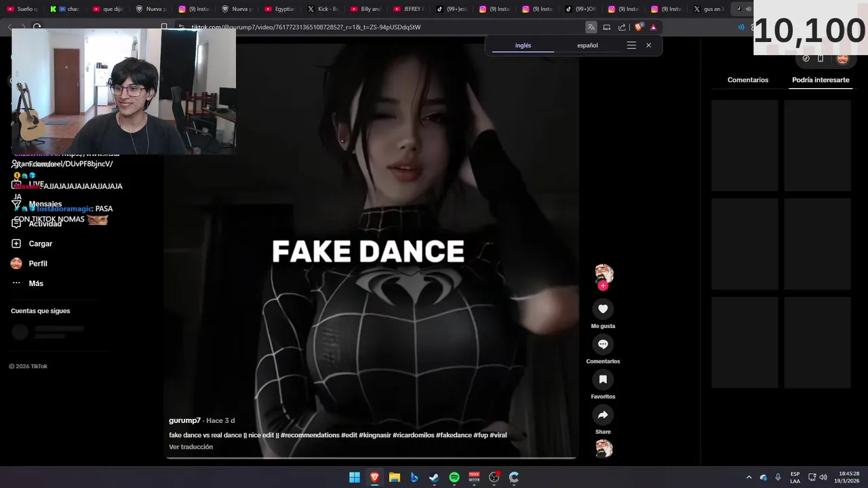Screen dimensions: 868x488
Task: Open the spinning sound disc avatar
Action: coord(604,448)
